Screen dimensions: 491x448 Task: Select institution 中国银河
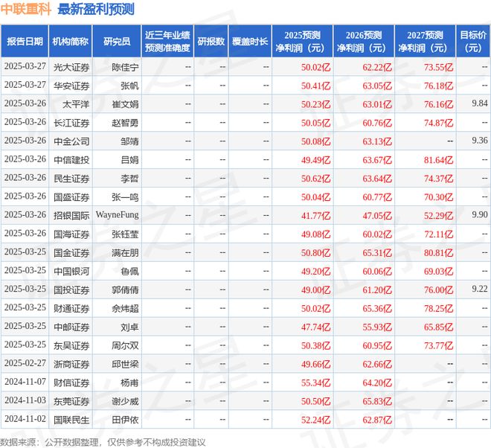71,272
